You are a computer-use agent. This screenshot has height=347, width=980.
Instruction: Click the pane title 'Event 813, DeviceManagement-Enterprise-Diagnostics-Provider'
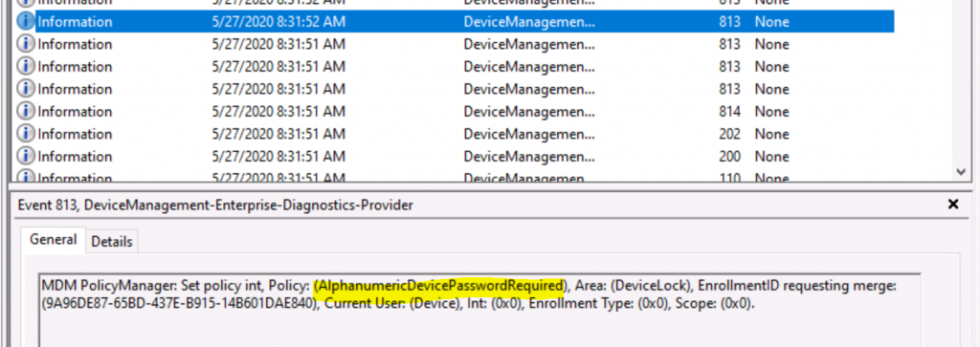(215, 205)
